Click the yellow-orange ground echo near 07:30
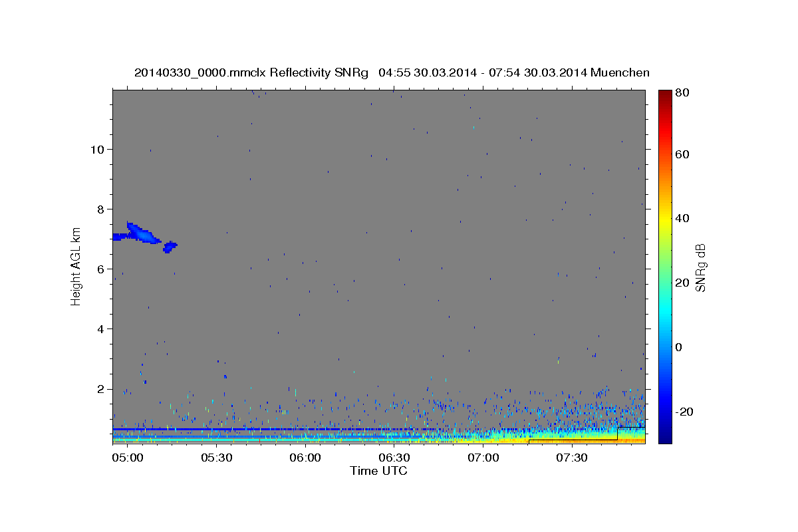The image size is (798, 532). point(572,440)
